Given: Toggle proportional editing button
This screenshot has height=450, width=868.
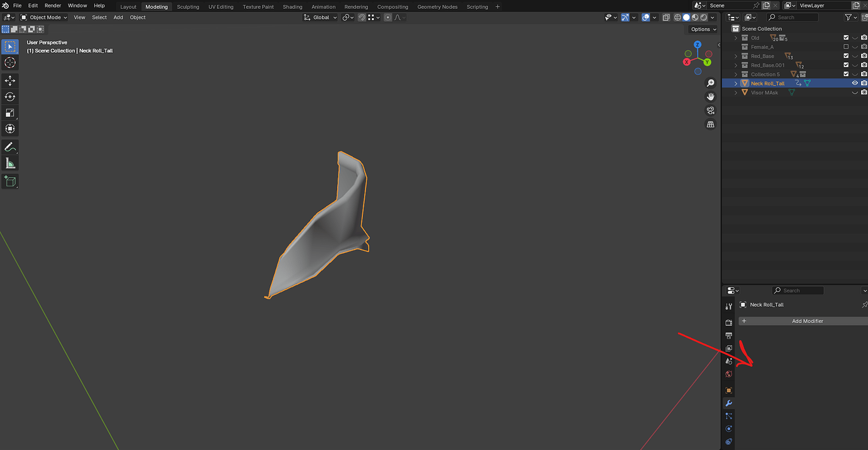Looking at the screenshot, I should (388, 18).
